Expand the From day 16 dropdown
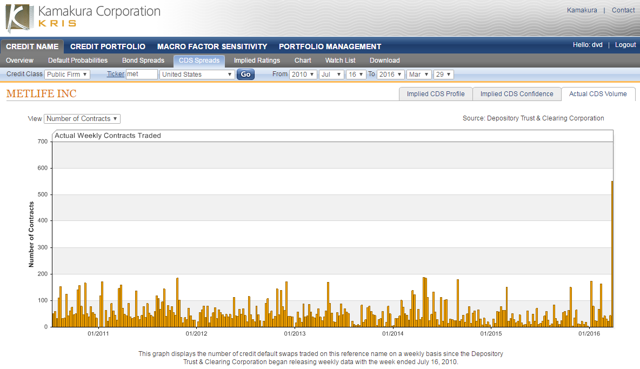 coord(356,74)
